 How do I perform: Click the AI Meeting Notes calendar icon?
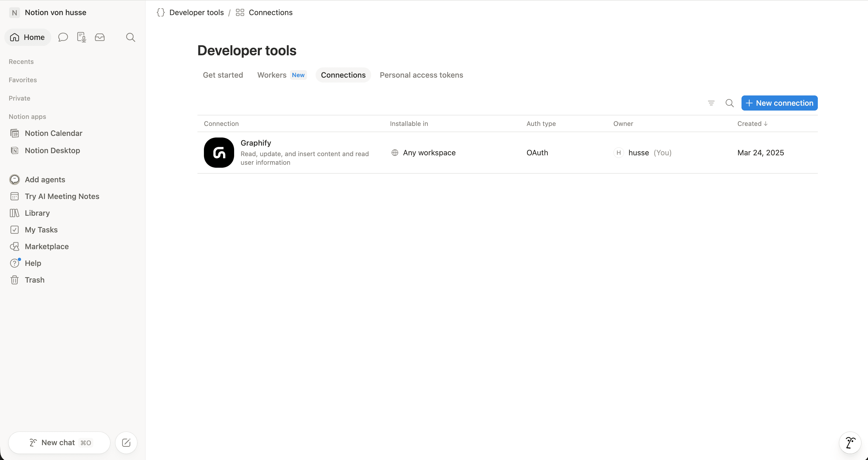(x=15, y=196)
